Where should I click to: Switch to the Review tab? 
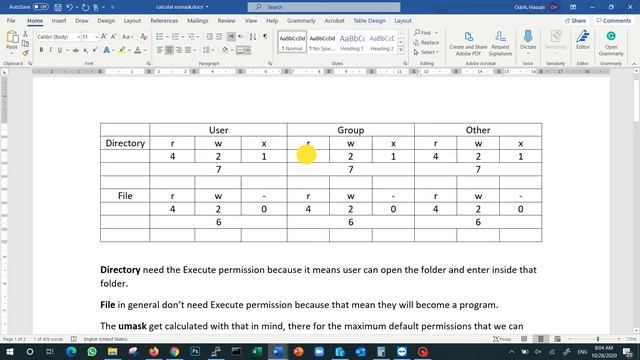[x=226, y=20]
